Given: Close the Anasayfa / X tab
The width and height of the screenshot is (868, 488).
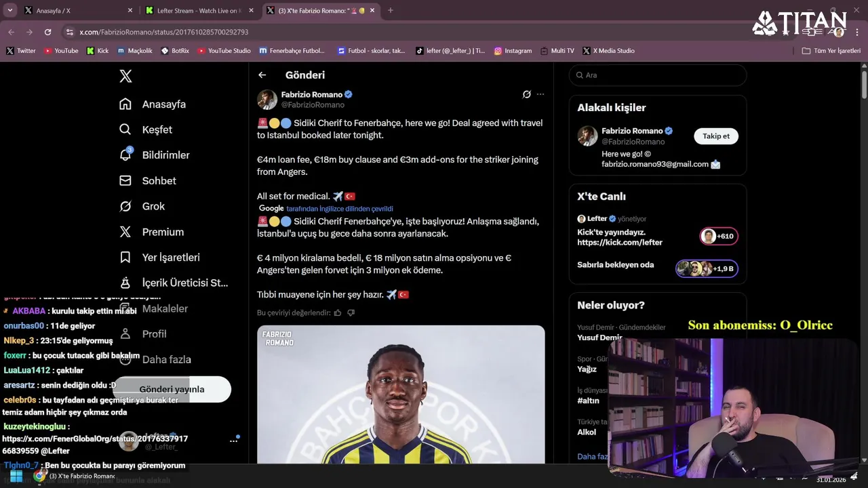Looking at the screenshot, I should pyautogui.click(x=130, y=11).
